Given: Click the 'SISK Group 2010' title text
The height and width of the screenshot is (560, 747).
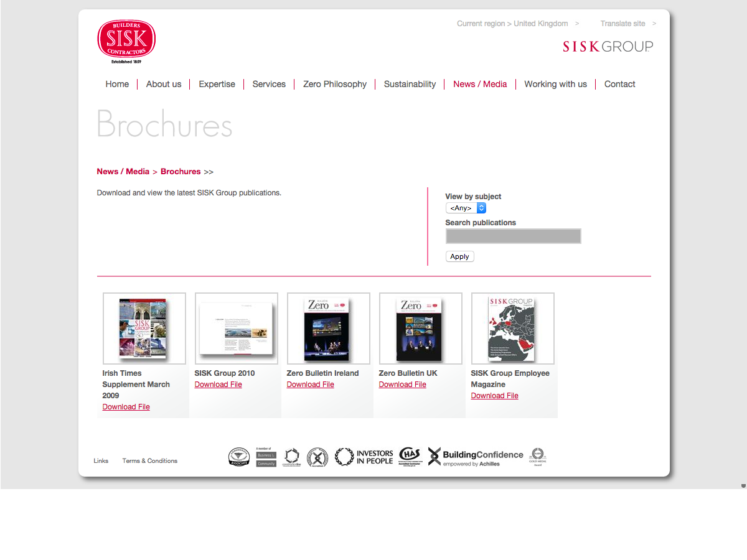Looking at the screenshot, I should (x=225, y=373).
